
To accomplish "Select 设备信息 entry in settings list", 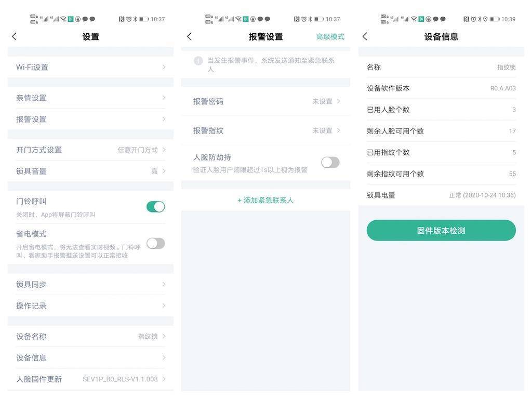I will (90, 357).
